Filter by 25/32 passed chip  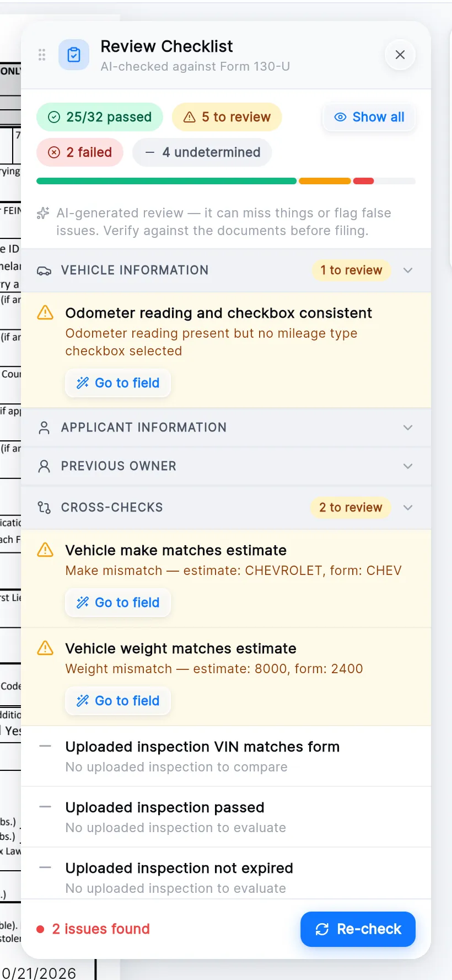100,117
